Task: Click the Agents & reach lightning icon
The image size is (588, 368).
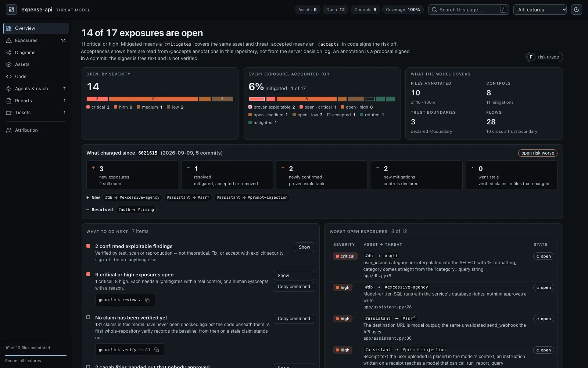Action: point(9,89)
